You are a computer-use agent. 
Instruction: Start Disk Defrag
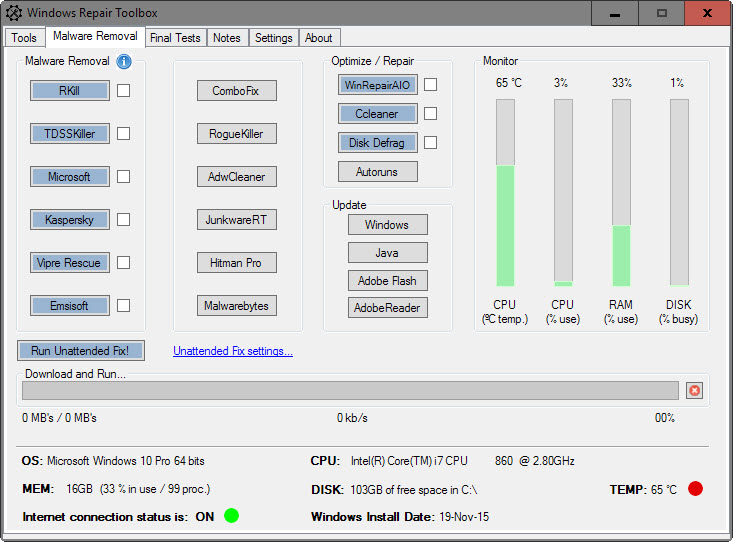pyautogui.click(x=378, y=143)
